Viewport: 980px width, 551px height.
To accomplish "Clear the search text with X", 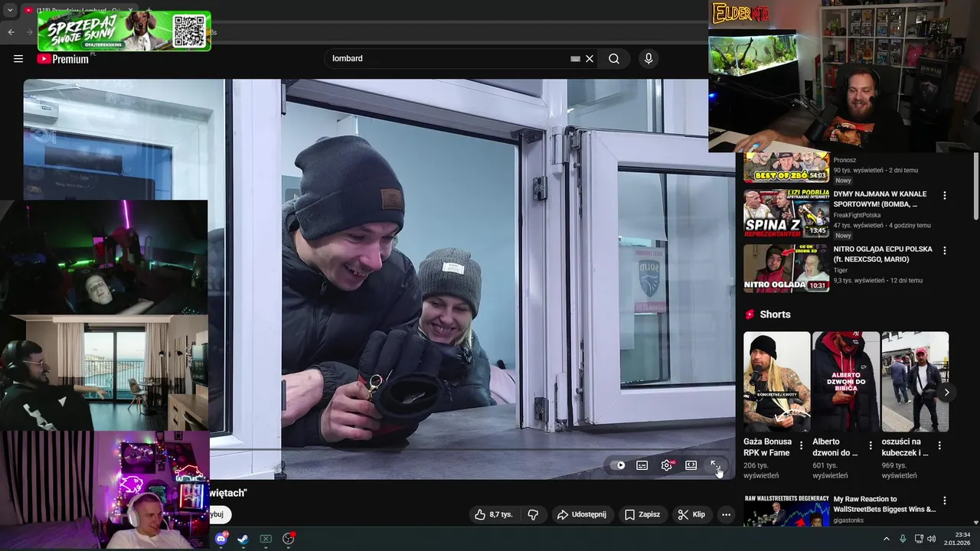I will pyautogui.click(x=590, y=59).
